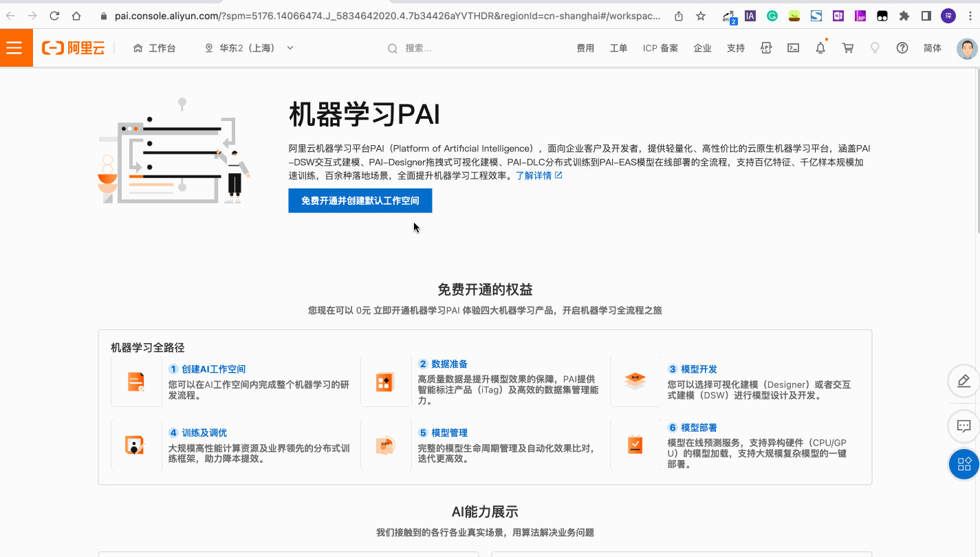Open the Chrome extensions puzzle menu
This screenshot has height=557, width=980.
[904, 16]
